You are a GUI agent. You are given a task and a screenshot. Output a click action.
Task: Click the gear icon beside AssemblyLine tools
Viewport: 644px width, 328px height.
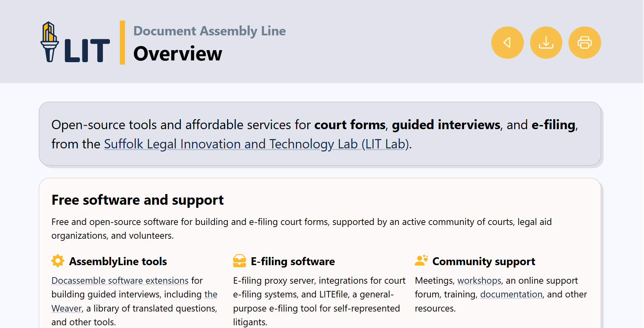click(58, 261)
